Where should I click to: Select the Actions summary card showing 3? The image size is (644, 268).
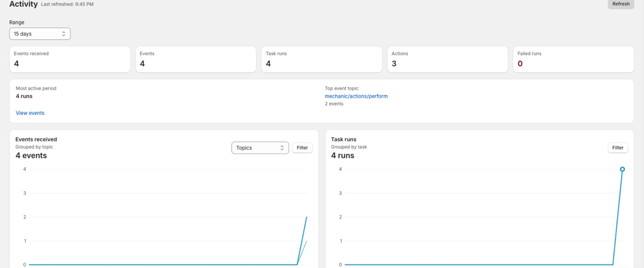tap(448, 59)
